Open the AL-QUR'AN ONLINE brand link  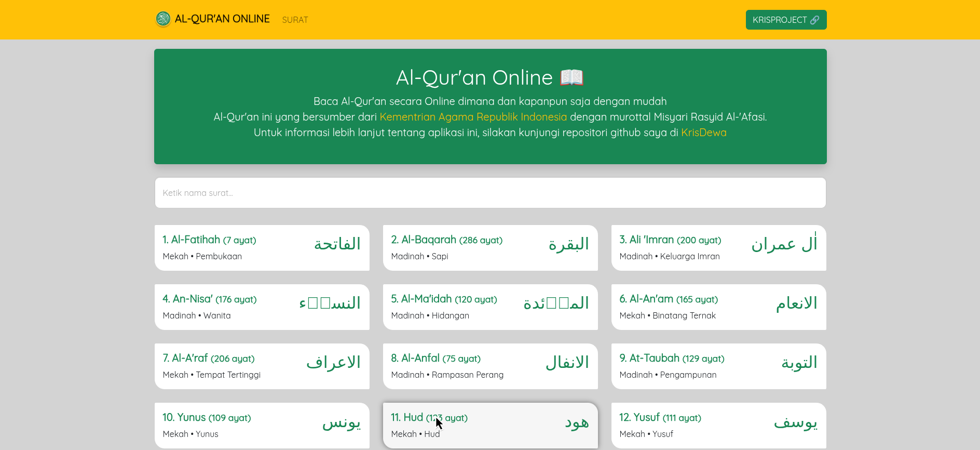(212, 19)
